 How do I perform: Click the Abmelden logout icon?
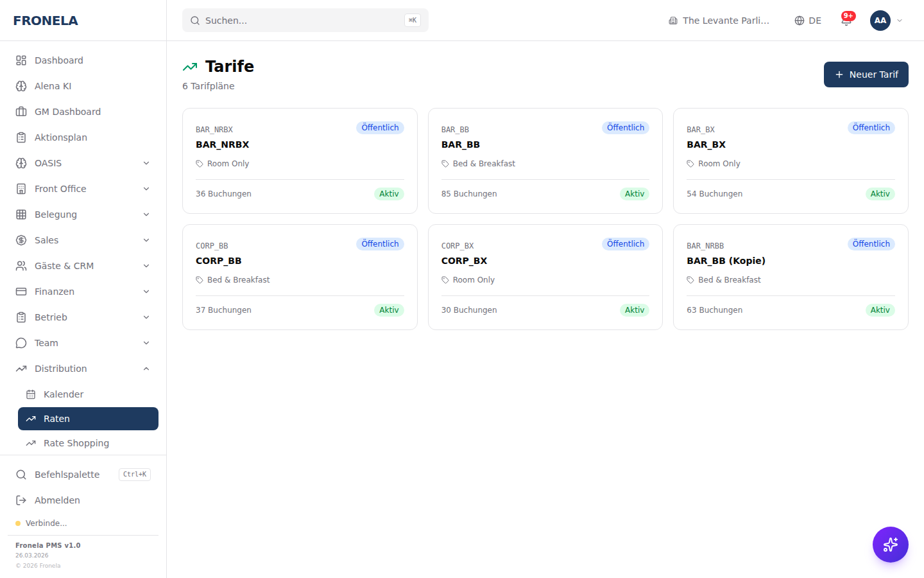pos(21,500)
